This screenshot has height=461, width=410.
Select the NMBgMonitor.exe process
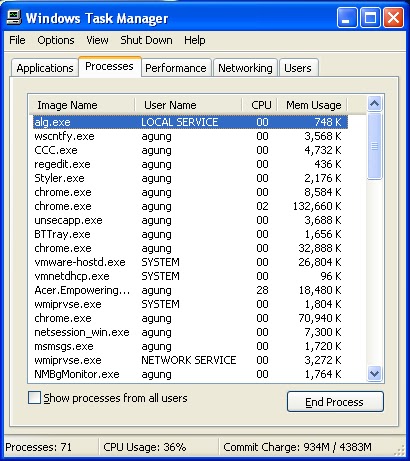coord(190,374)
